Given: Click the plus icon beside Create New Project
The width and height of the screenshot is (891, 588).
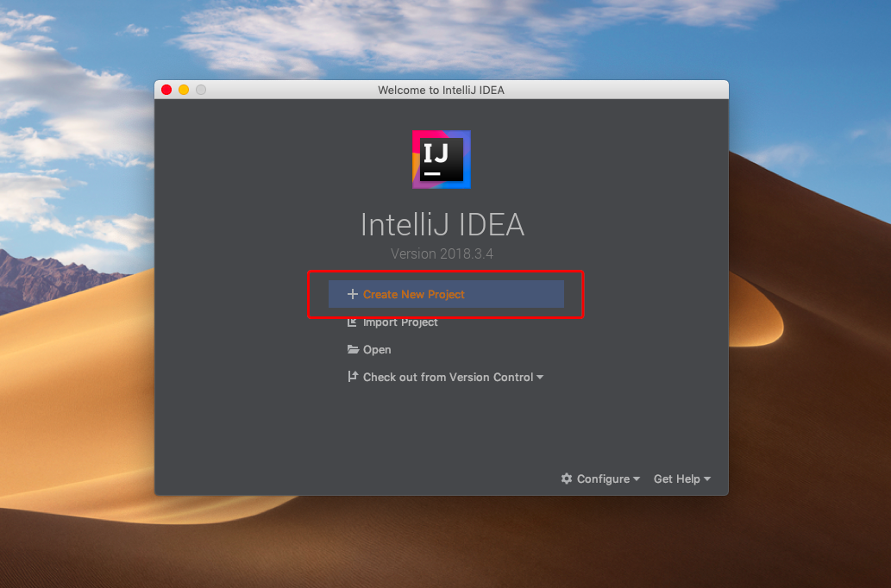Looking at the screenshot, I should (352, 294).
